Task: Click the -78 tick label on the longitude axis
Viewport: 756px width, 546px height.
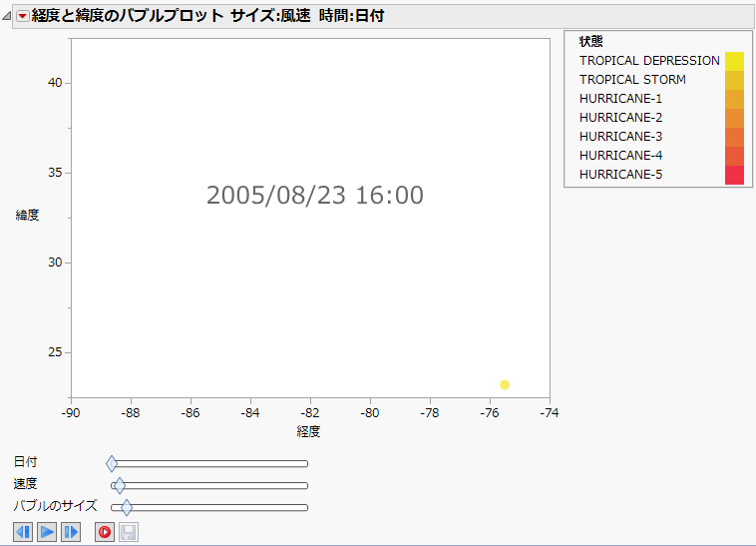Action: [x=430, y=413]
